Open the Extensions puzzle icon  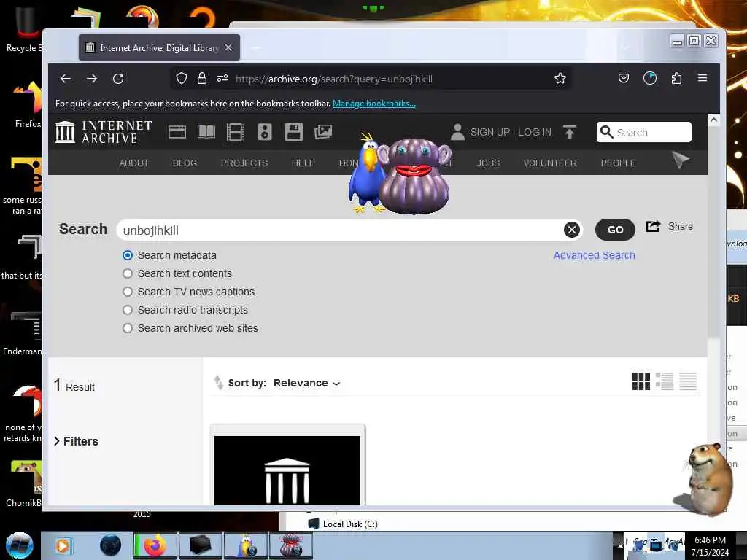676,78
